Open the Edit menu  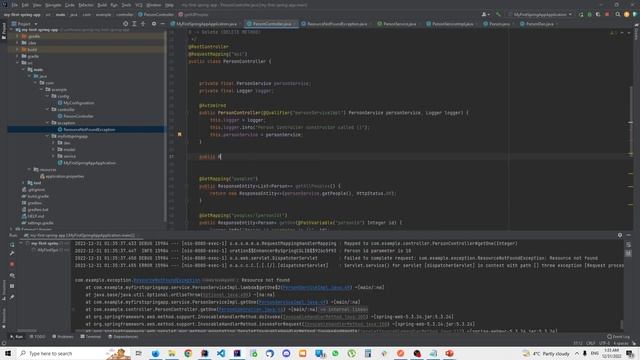[25, 5]
